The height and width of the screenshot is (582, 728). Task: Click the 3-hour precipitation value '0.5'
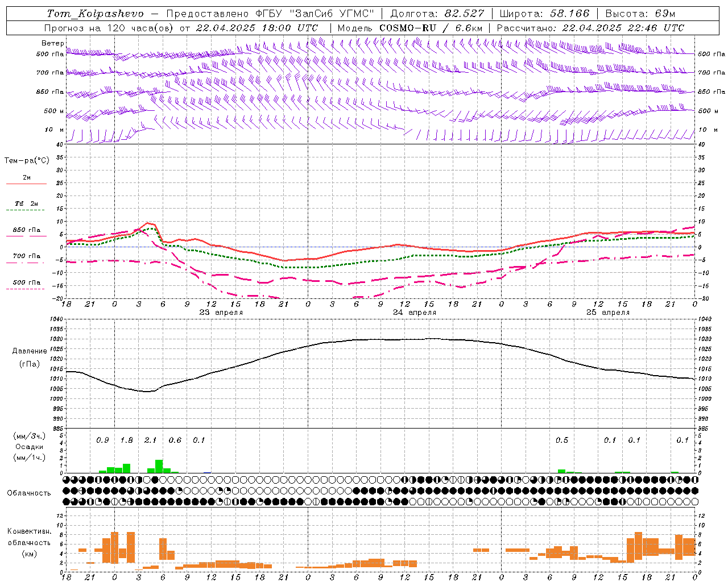coord(562,440)
